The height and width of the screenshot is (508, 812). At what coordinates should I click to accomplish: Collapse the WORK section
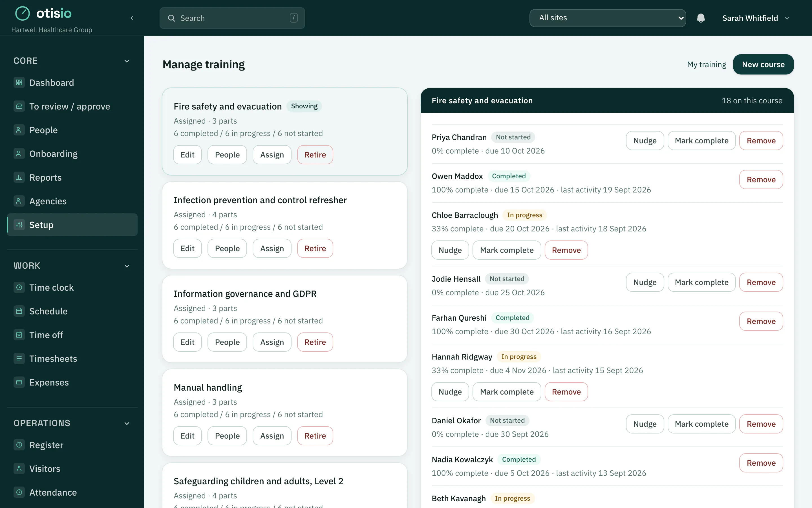[x=127, y=266]
